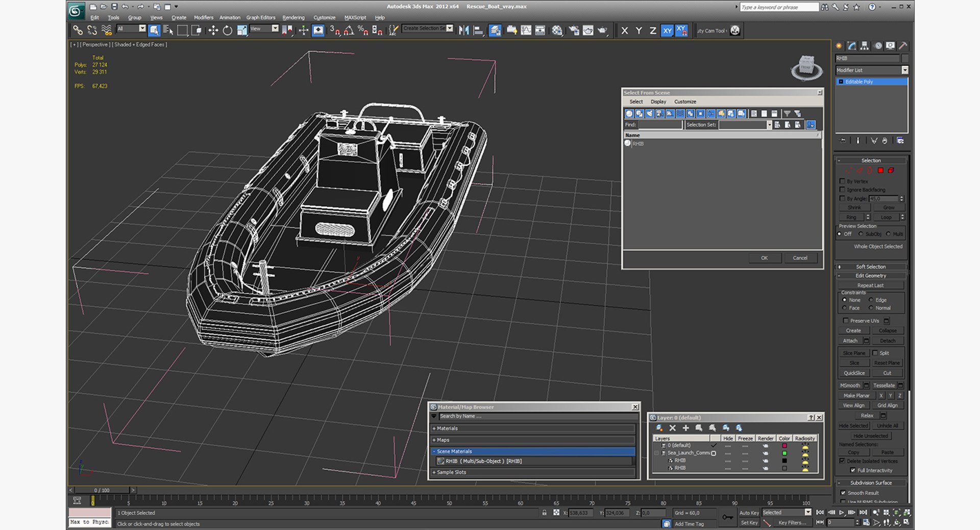Select the Select and Link tool
This screenshot has height=530, width=980.
[78, 31]
